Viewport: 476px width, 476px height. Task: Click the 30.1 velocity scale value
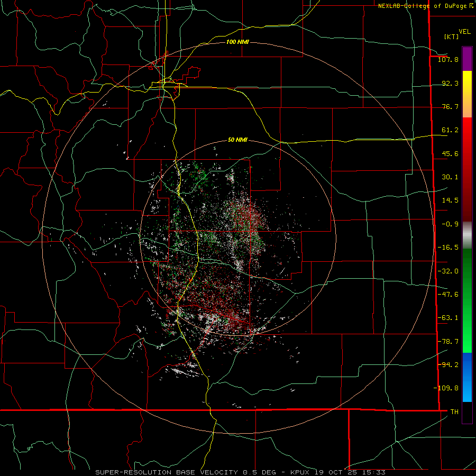(x=450, y=177)
